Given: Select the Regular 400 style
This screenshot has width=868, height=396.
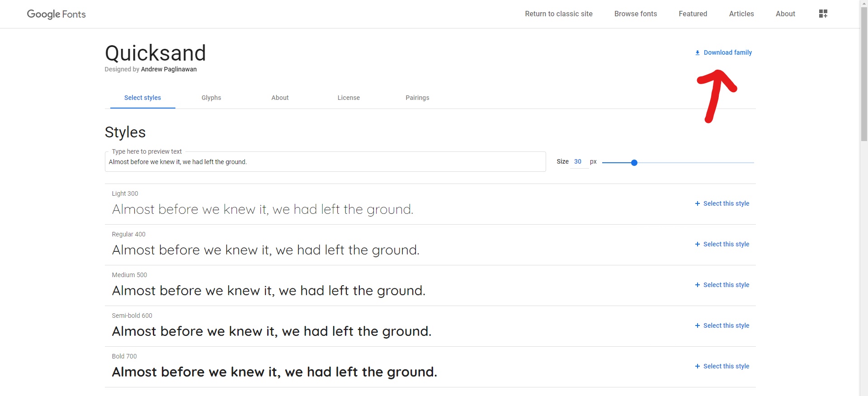Looking at the screenshot, I should tap(722, 244).
